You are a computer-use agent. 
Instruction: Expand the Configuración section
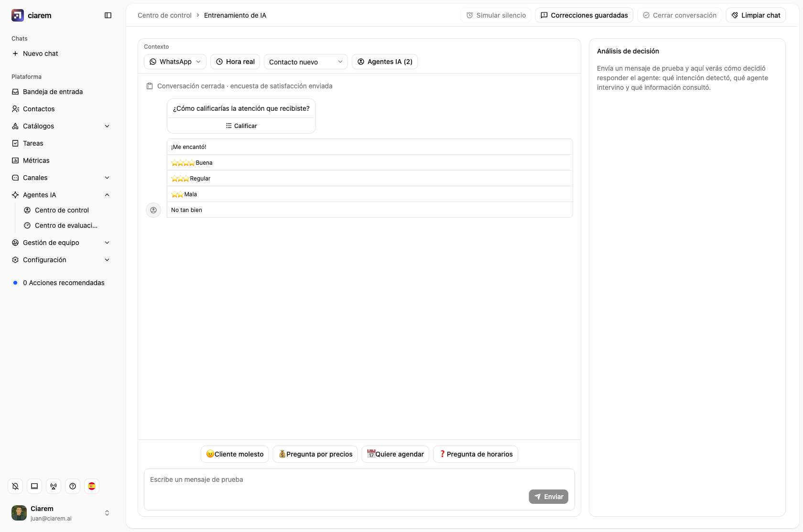[x=61, y=260]
